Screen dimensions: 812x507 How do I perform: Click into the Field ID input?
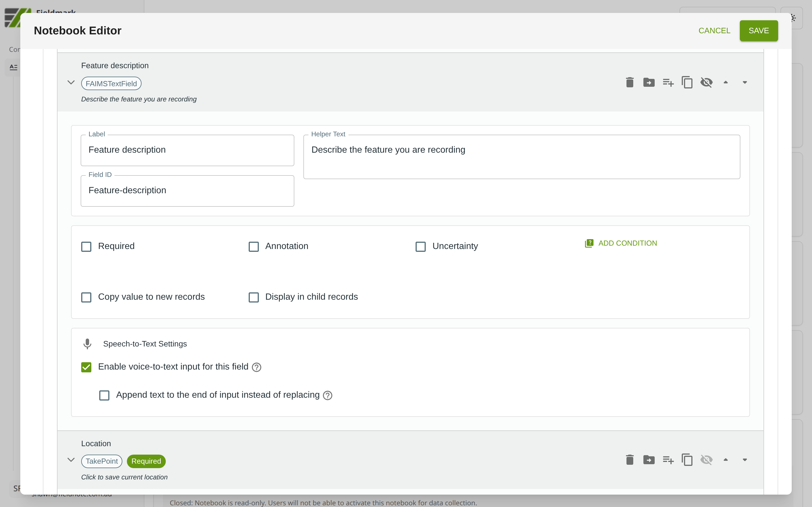[x=187, y=190]
